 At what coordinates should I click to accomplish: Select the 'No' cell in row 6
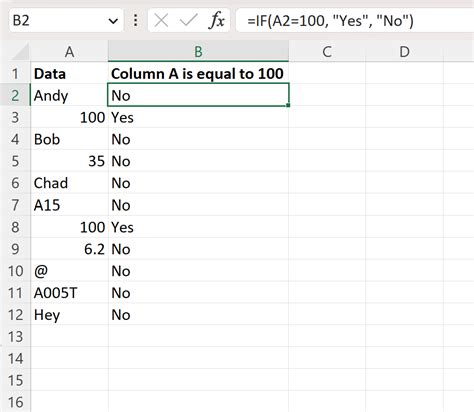pos(198,183)
